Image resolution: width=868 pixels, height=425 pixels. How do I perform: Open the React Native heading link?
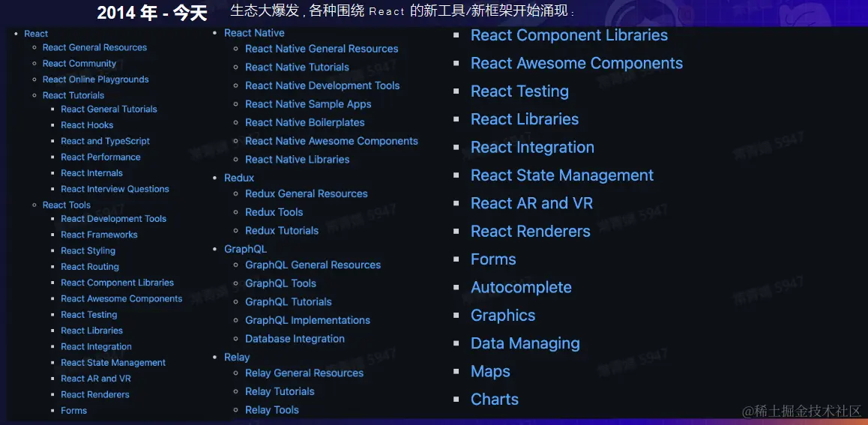[254, 33]
